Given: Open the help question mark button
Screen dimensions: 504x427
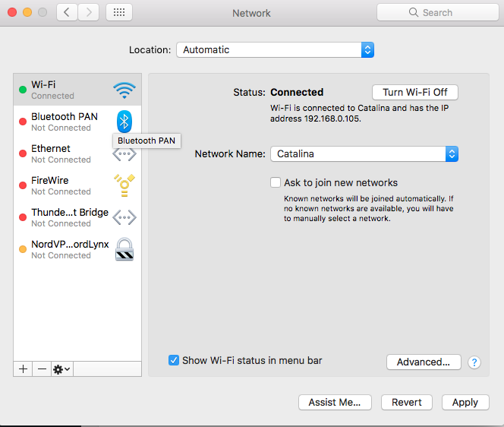Looking at the screenshot, I should point(474,362).
